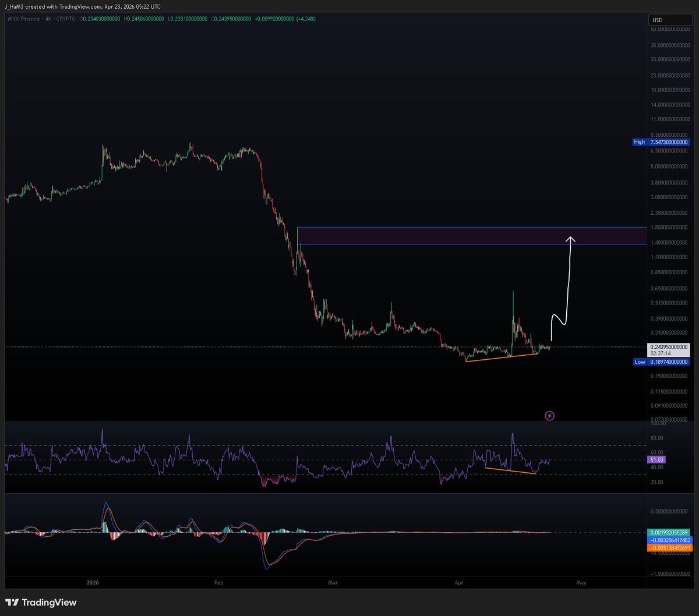Click the May label on time axis
Screen dimensions: 699x616
(x=581, y=582)
